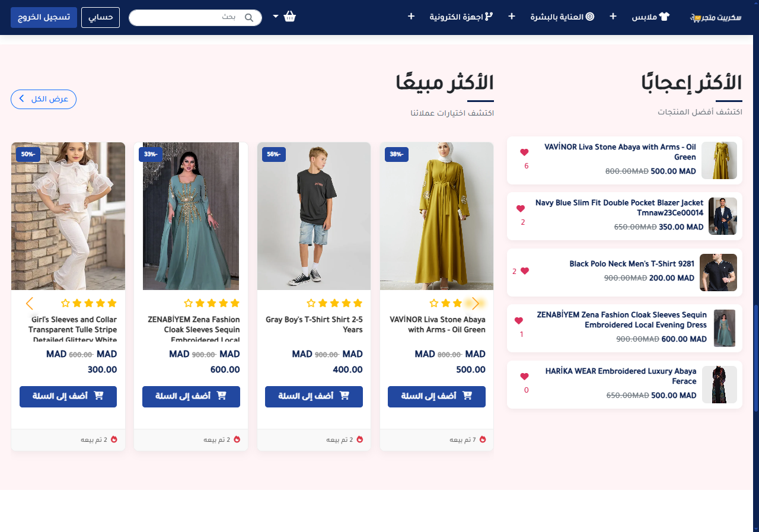Click the store logo in the navbar
Screen dimensions: 759x532
(x=715, y=17)
